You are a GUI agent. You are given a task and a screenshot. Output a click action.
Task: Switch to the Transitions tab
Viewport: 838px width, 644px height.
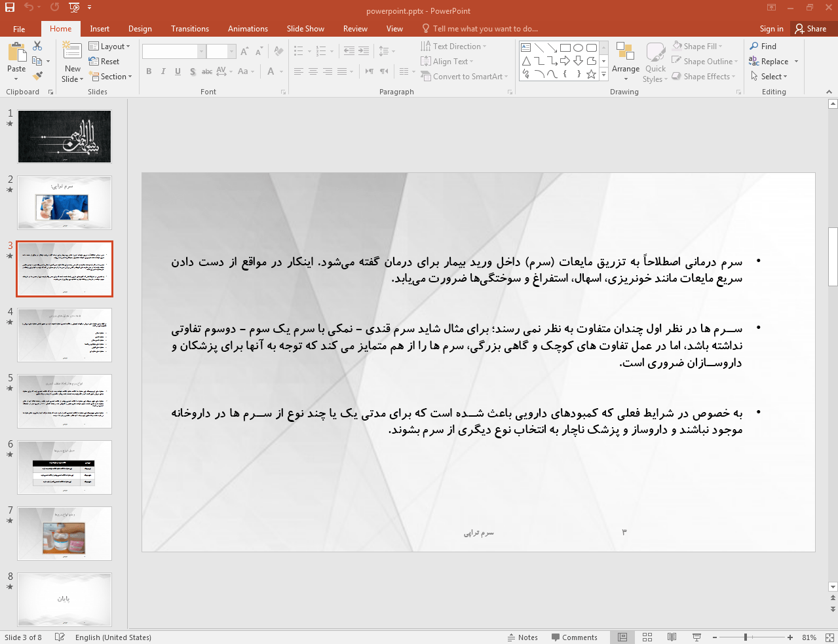point(190,29)
